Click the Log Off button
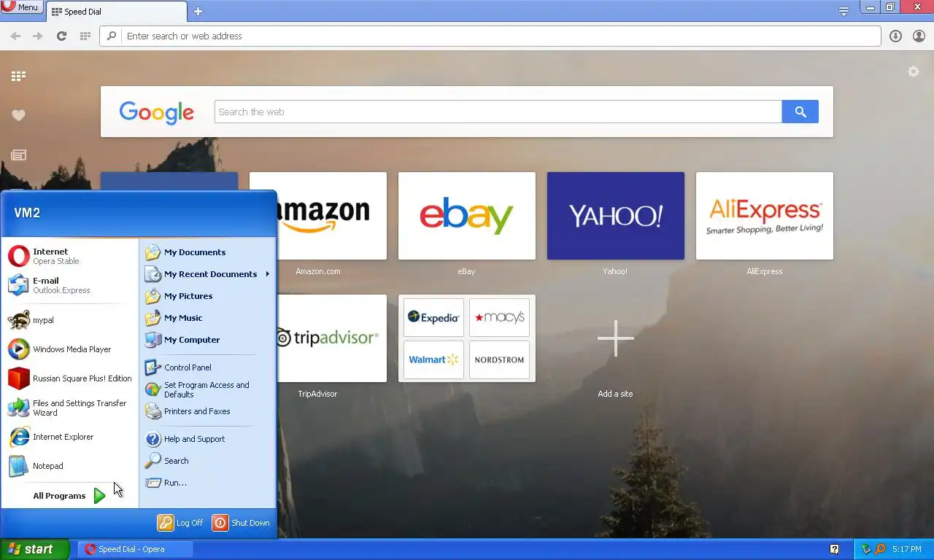The height and width of the screenshot is (560, 934). pos(181,523)
